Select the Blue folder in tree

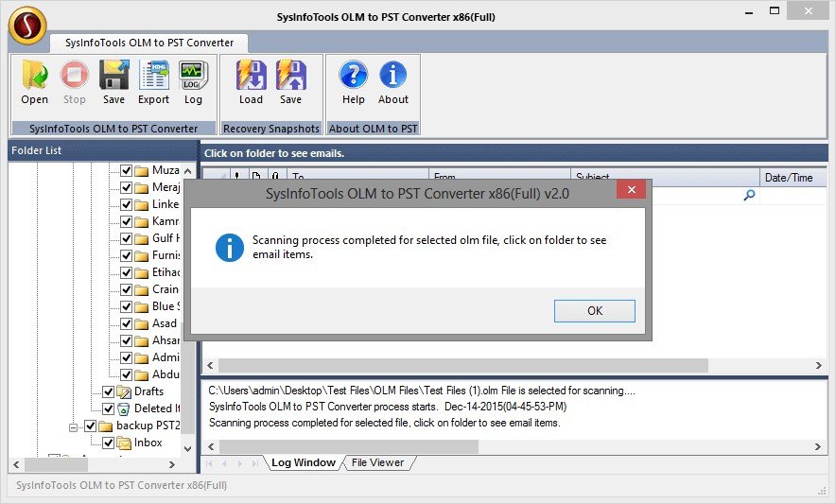[x=165, y=306]
